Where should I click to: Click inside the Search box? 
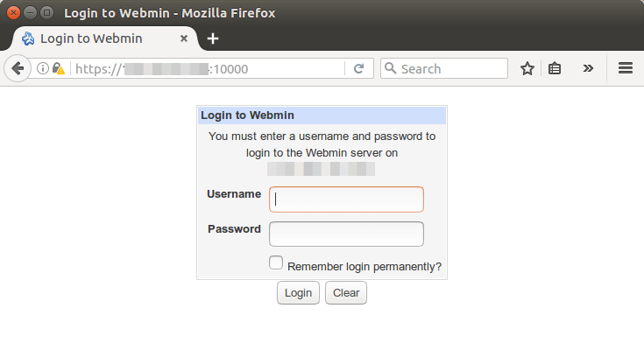[451, 68]
